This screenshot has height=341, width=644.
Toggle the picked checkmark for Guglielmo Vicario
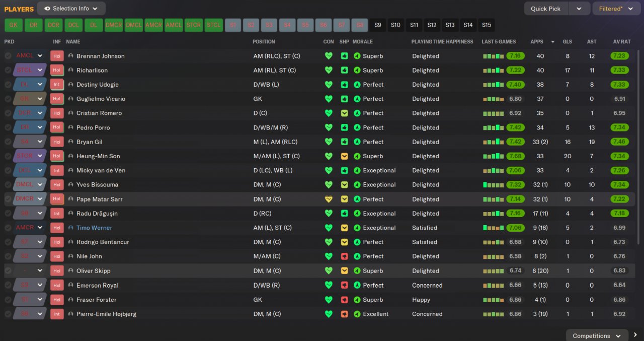pos(8,99)
